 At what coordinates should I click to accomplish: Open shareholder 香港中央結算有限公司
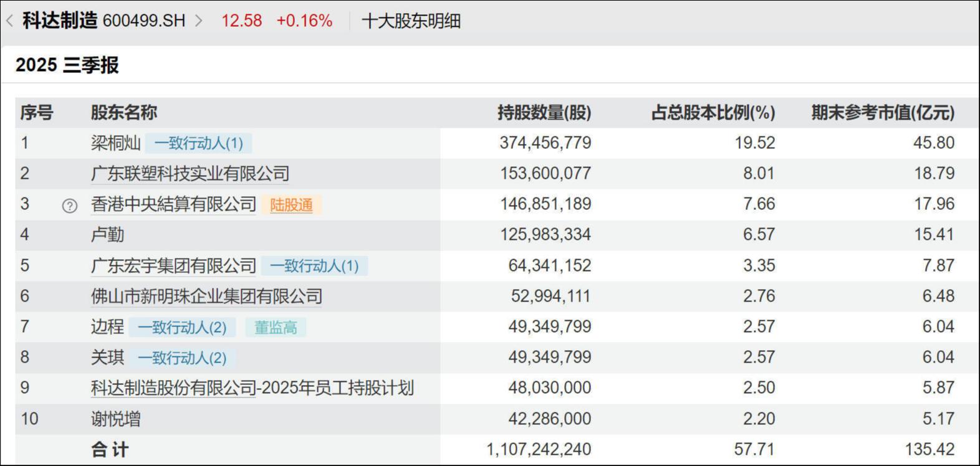click(x=174, y=204)
